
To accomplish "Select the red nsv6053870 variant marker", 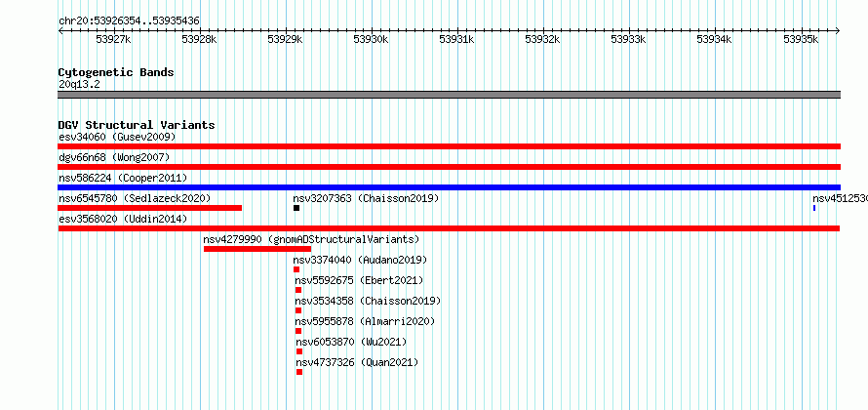I will pyautogui.click(x=299, y=351).
